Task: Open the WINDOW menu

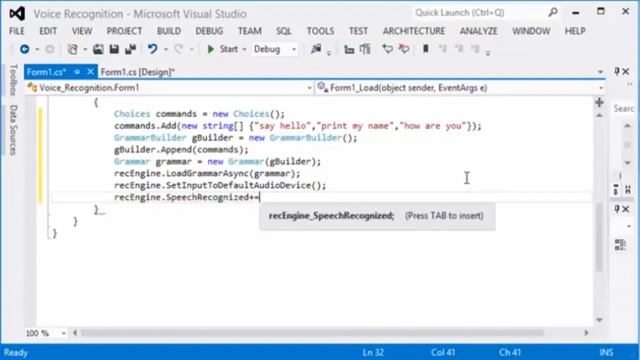Action: (531, 31)
